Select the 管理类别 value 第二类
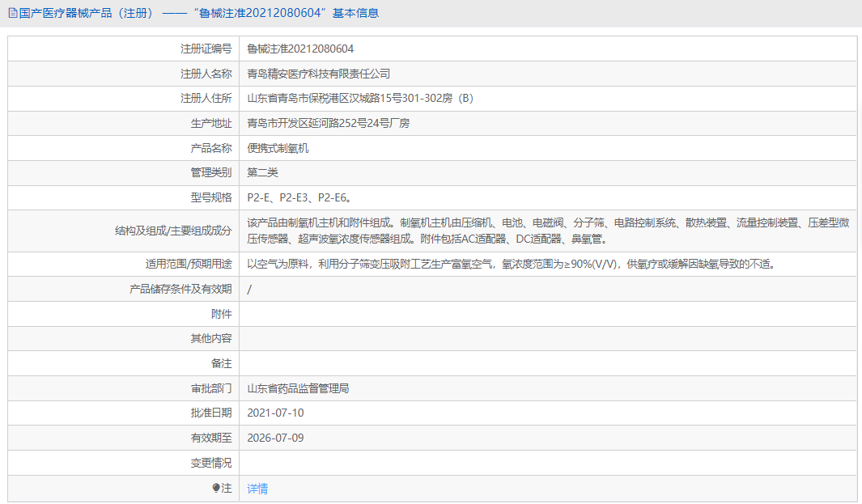Image resolution: width=862 pixels, height=504 pixels. [x=263, y=172]
